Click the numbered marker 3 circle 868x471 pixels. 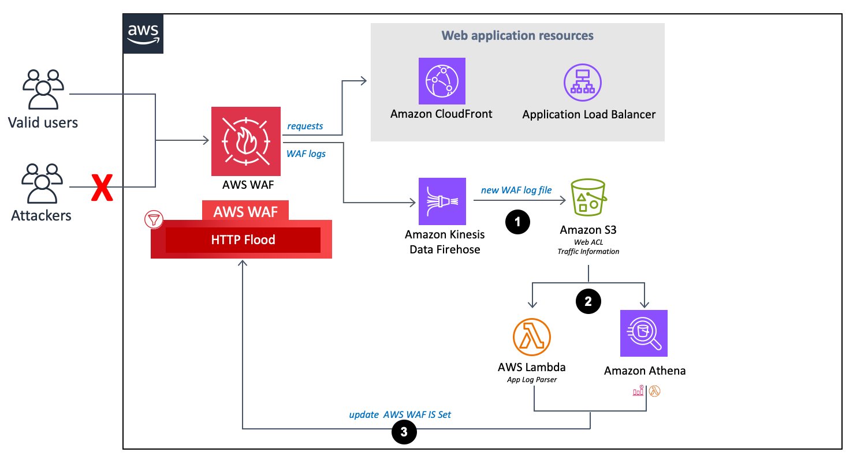(404, 432)
